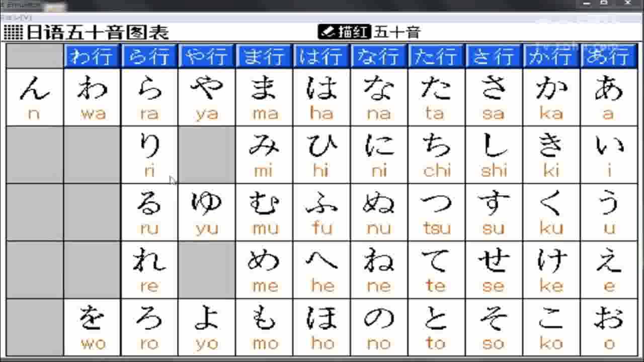This screenshot has height=362, width=644.
Task: Select the ね (ne) kana cell
Action: pyautogui.click(x=379, y=270)
